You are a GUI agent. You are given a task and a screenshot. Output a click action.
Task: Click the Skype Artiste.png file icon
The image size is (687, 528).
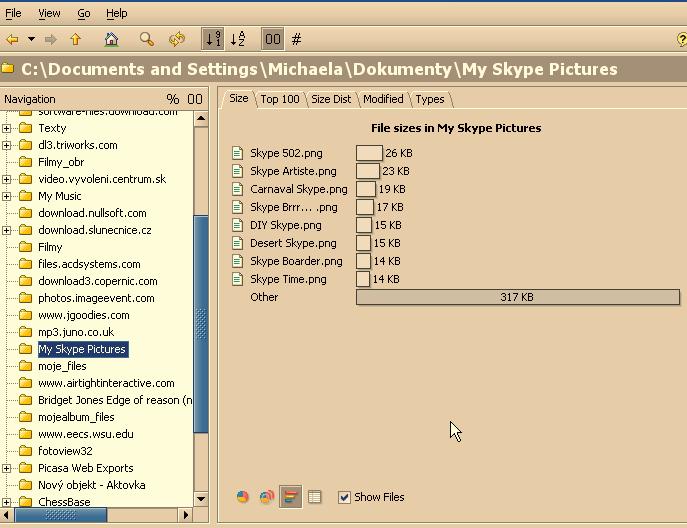point(237,171)
